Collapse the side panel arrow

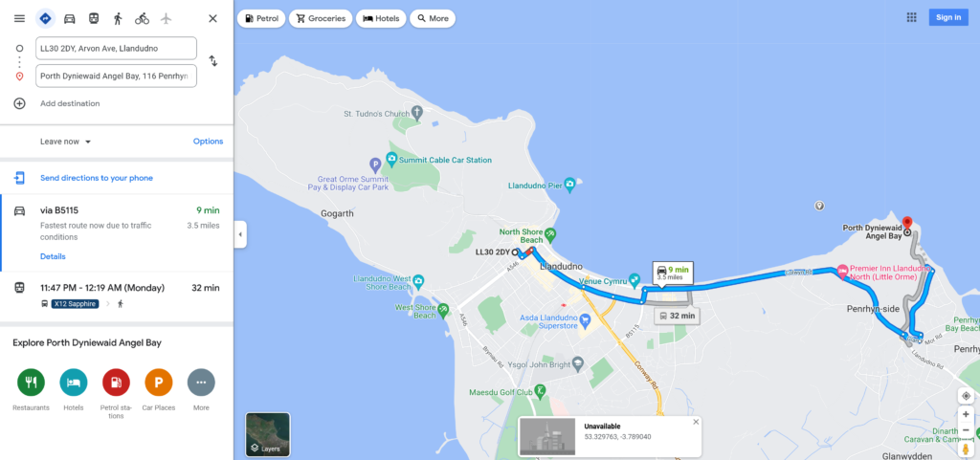click(240, 235)
